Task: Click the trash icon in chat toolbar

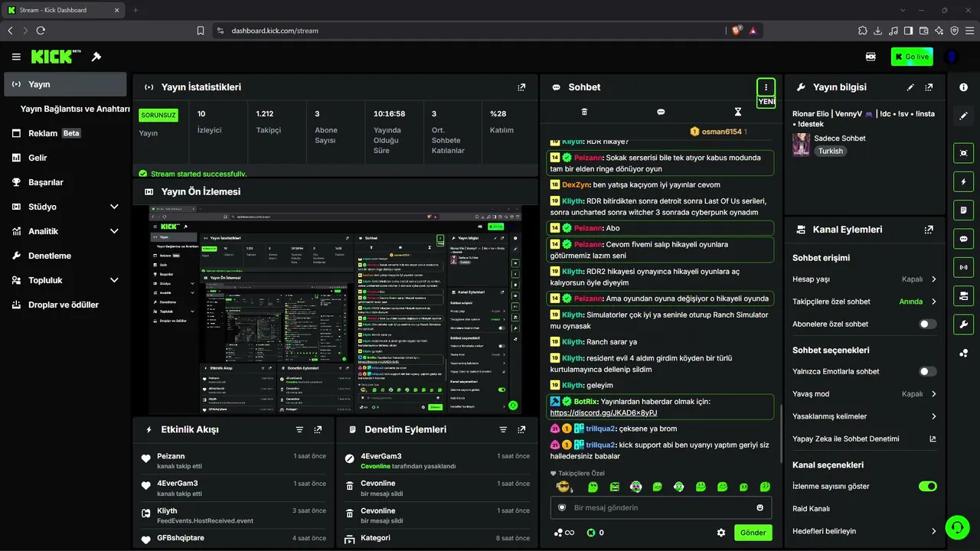Action: tap(584, 112)
